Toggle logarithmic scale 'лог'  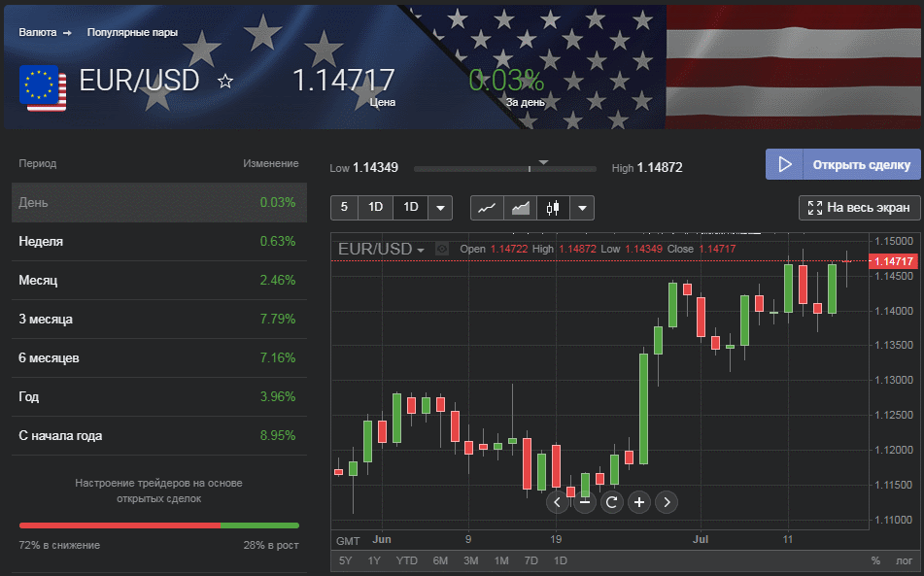point(904,560)
